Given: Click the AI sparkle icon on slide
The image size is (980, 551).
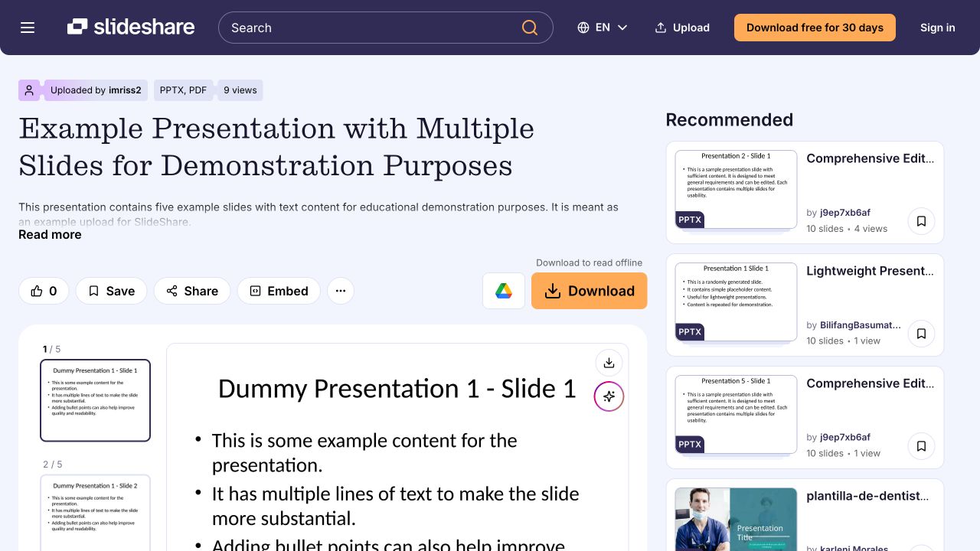Looking at the screenshot, I should click(x=609, y=396).
